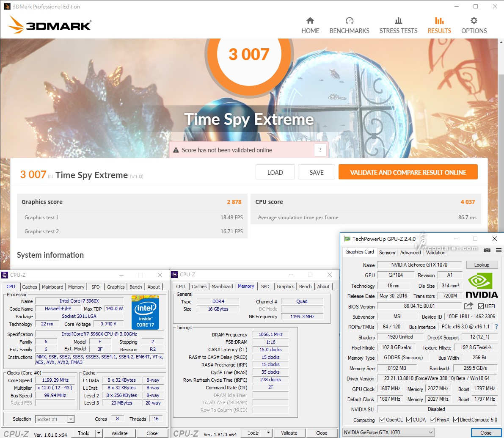Image resolution: width=504 pixels, height=438 pixels.
Task: Click the SAVE result button
Action: pos(316,172)
